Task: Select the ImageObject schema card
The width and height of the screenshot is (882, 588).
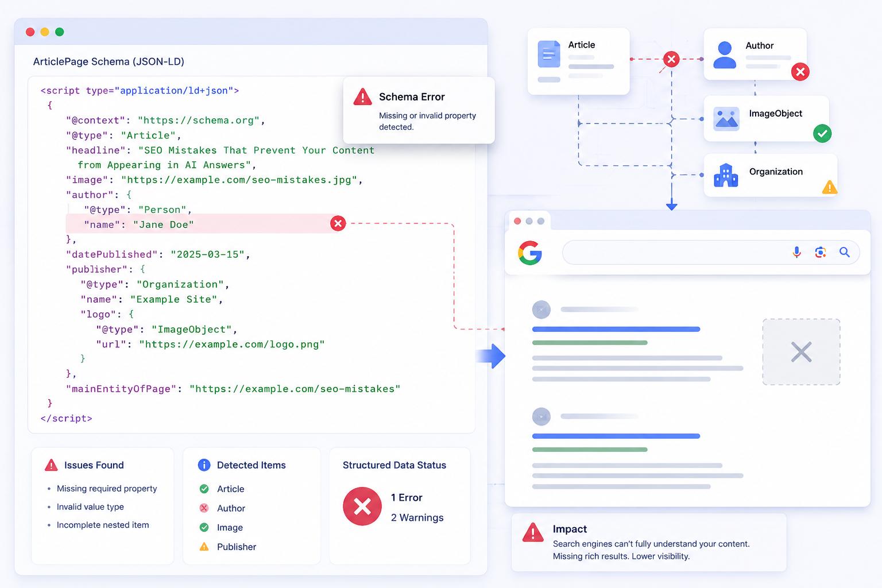Action: (766, 118)
